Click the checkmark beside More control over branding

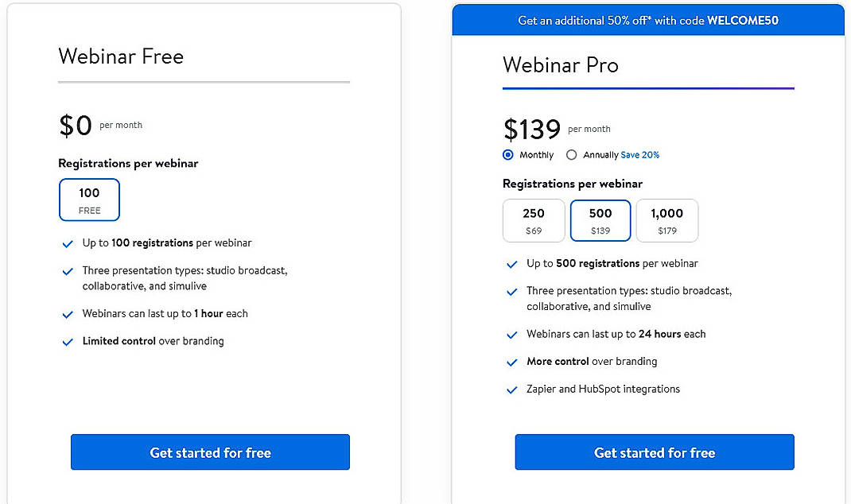tap(512, 362)
